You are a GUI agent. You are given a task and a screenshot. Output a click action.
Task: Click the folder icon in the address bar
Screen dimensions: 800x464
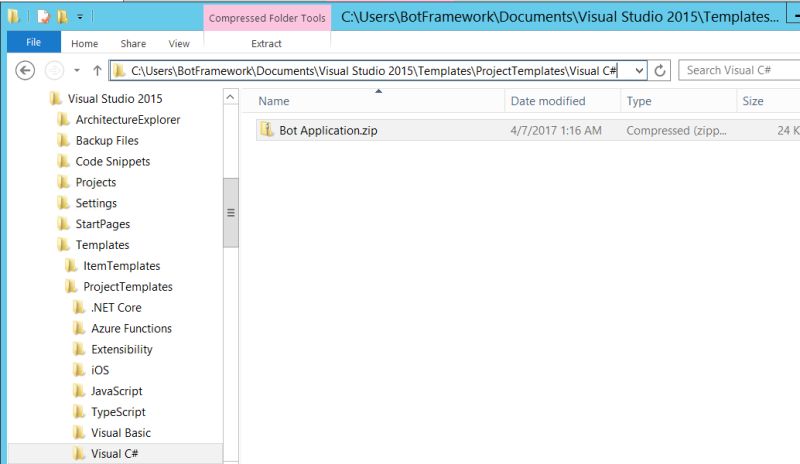tap(119, 70)
